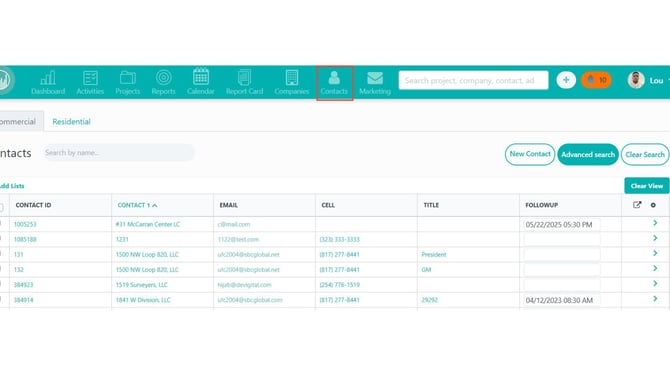
Task: Click the FOLLOWUP column header
Action: click(542, 205)
